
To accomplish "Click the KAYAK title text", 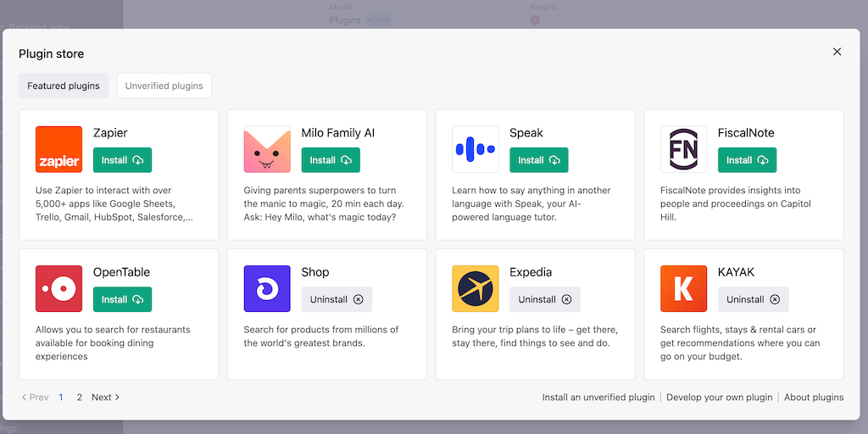I will click(x=737, y=272).
